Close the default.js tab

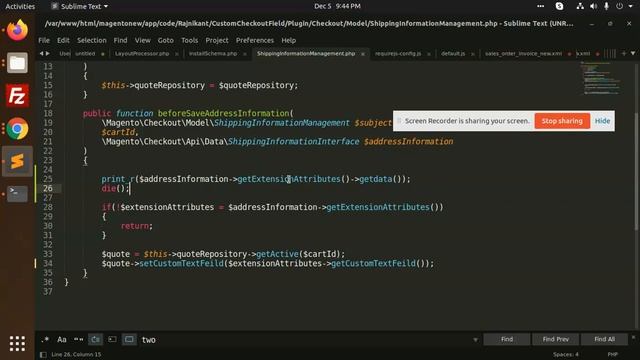click(472, 54)
